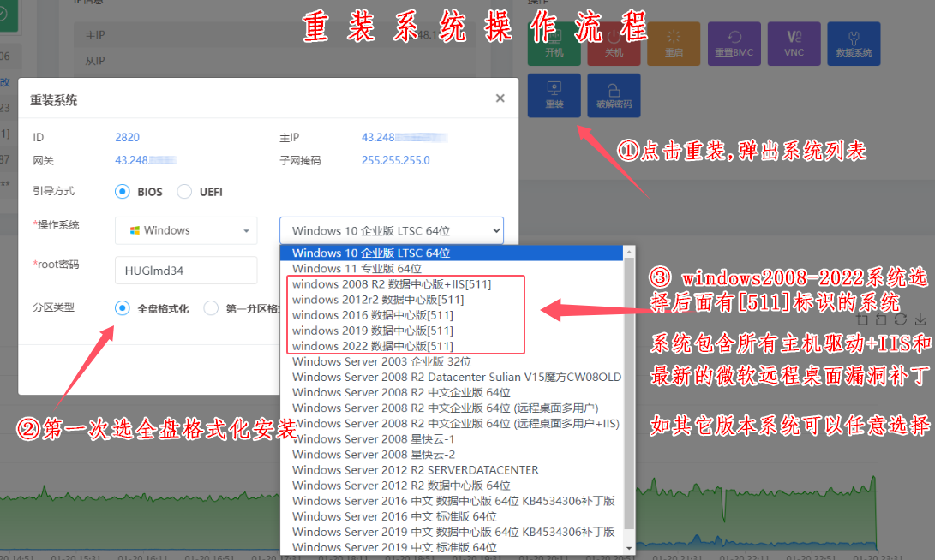Click the 重启 restart button
Screen dimensions: 935x560
click(674, 44)
